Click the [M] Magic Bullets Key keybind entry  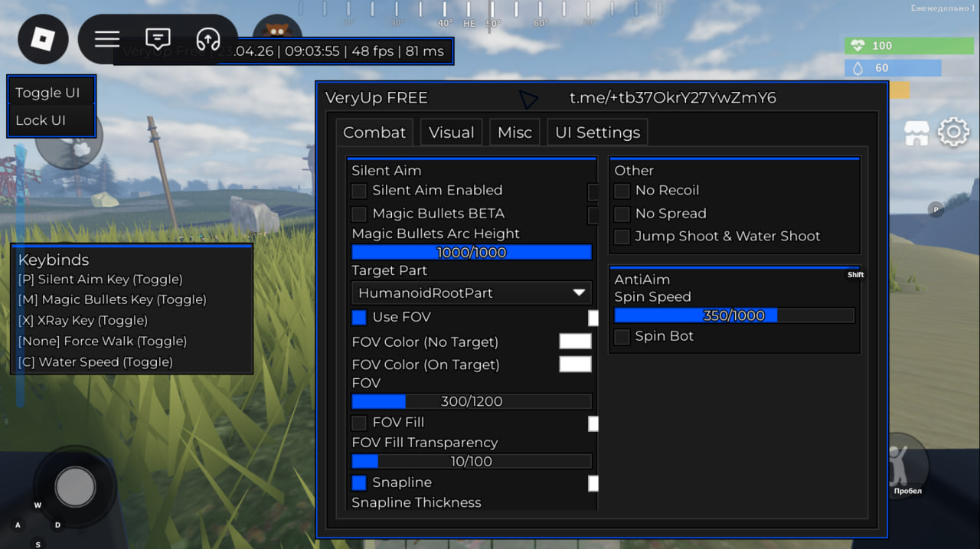(112, 299)
